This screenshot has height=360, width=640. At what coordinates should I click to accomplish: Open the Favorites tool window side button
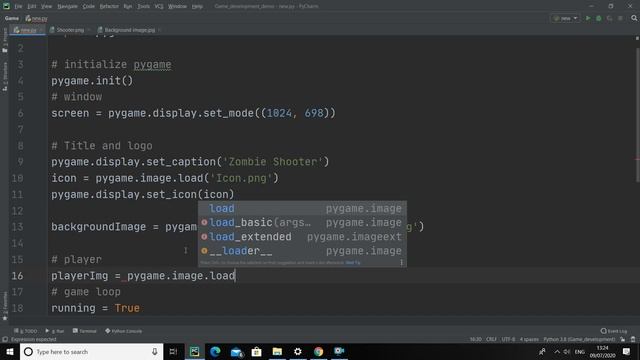pyautogui.click(x=5, y=306)
